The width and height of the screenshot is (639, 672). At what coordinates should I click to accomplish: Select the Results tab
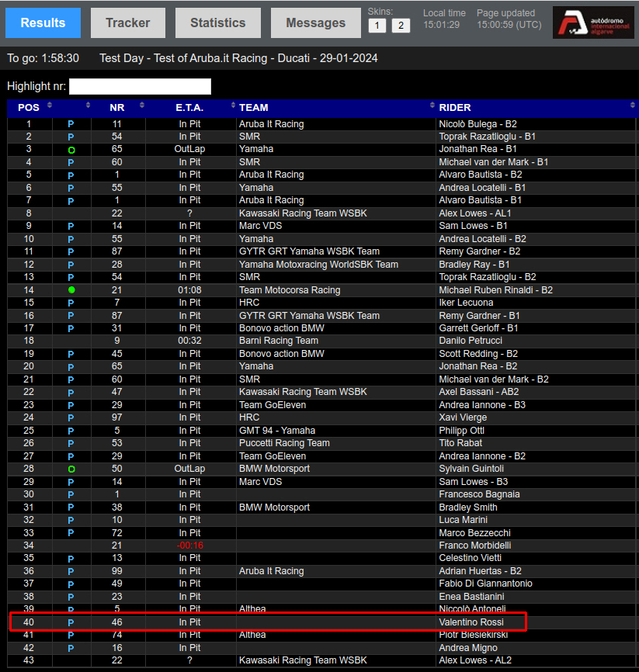43,23
